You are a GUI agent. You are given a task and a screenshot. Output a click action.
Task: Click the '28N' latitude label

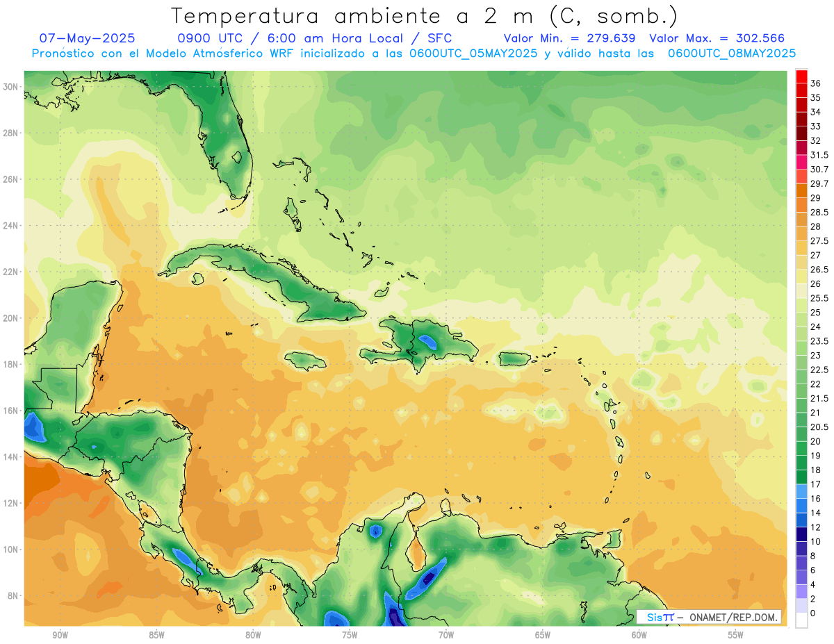(x=10, y=133)
